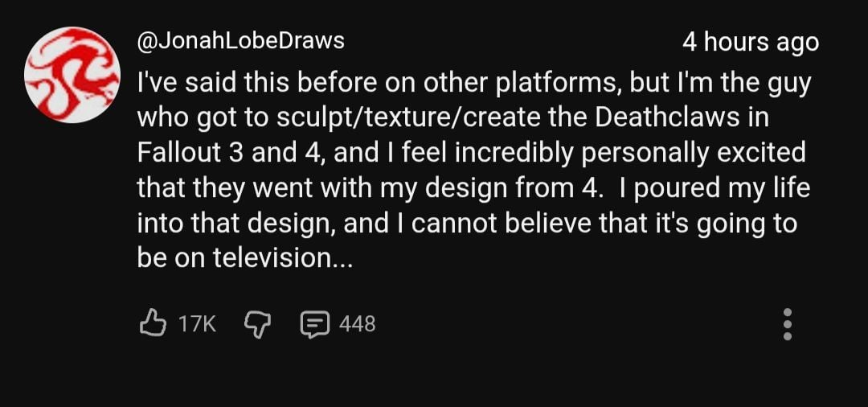
Task: Open the three-dot more options menu
Action: 788,324
